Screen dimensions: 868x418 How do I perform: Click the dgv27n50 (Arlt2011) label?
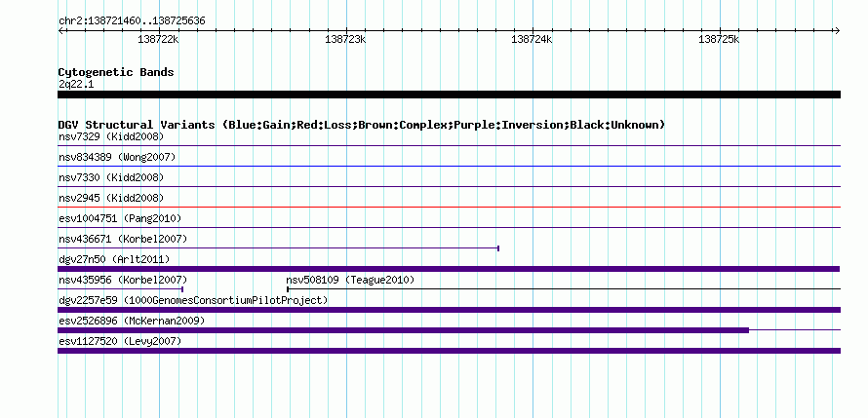coord(114,259)
